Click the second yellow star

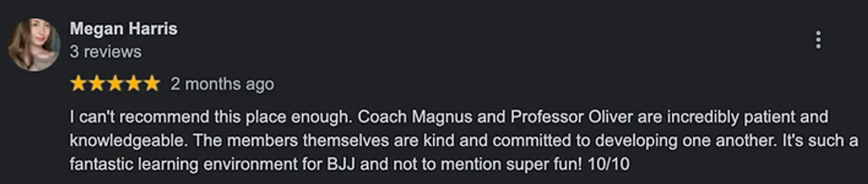click(x=97, y=84)
